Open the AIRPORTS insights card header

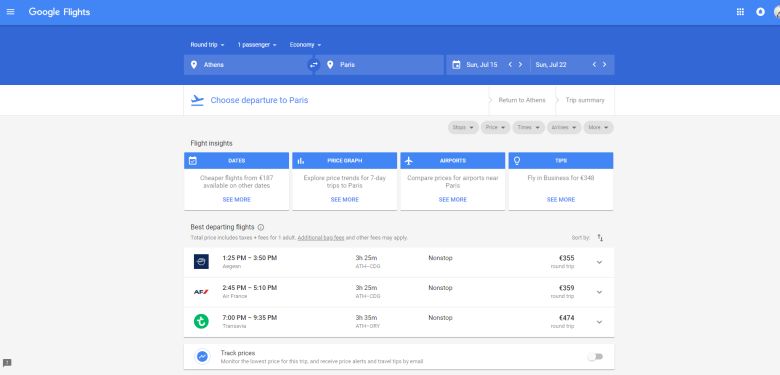[453, 161]
